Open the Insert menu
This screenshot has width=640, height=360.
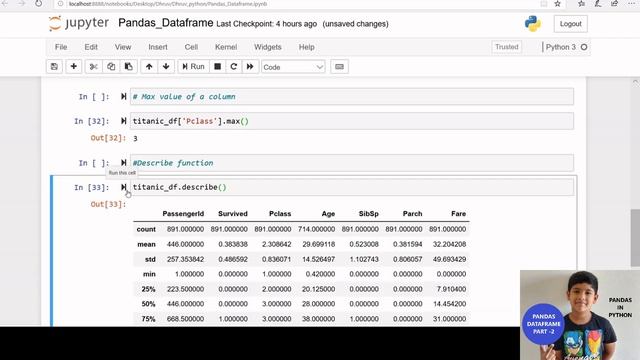tap(158, 47)
